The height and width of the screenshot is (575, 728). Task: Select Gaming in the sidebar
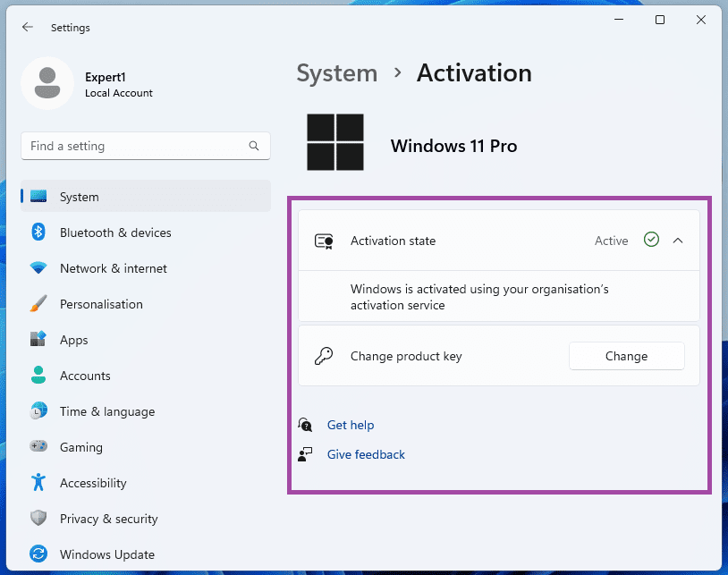coord(146,446)
